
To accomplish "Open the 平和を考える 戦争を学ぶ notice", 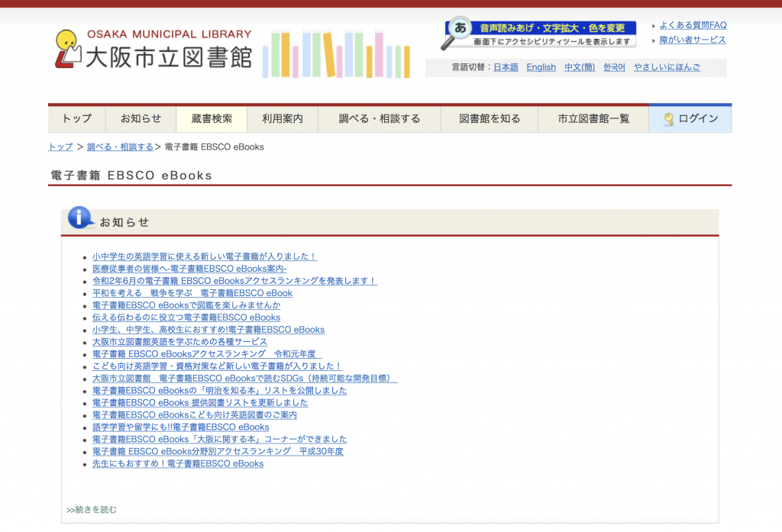I will (192, 293).
